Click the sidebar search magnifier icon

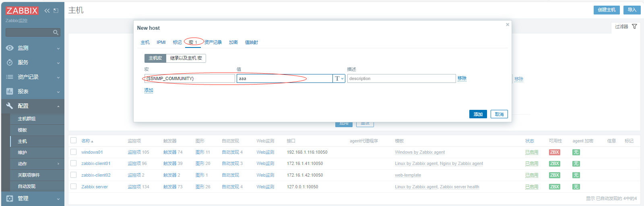(56, 32)
